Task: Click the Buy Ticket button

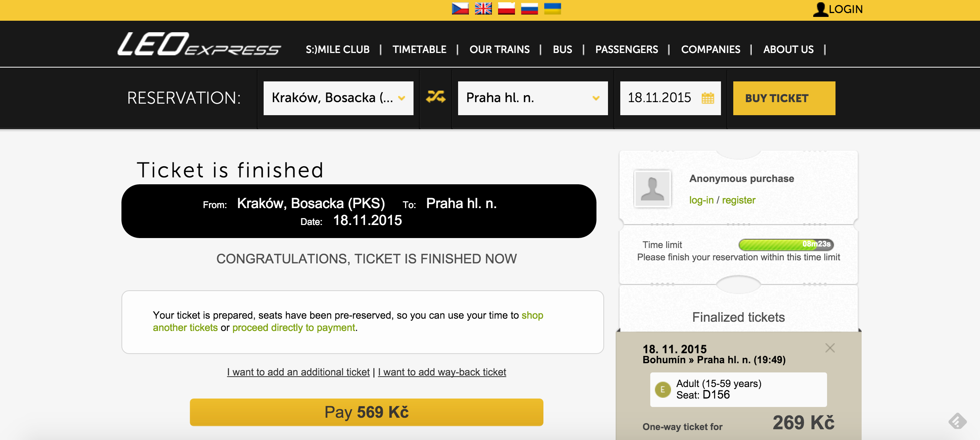Action: tap(784, 98)
